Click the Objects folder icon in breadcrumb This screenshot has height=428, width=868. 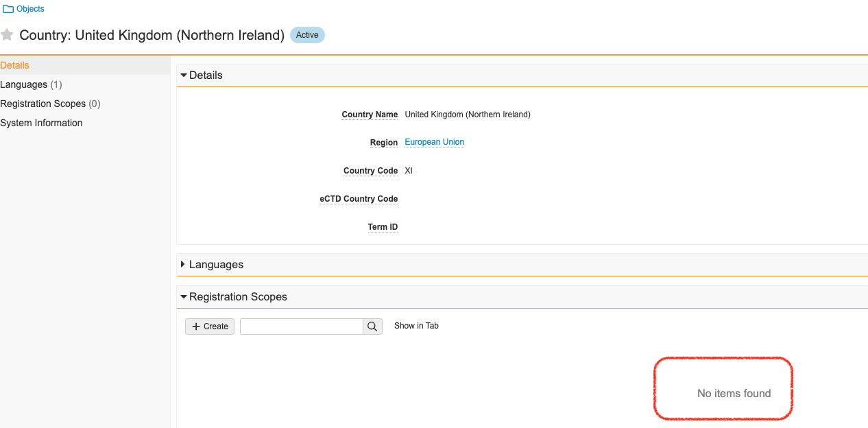8,9
